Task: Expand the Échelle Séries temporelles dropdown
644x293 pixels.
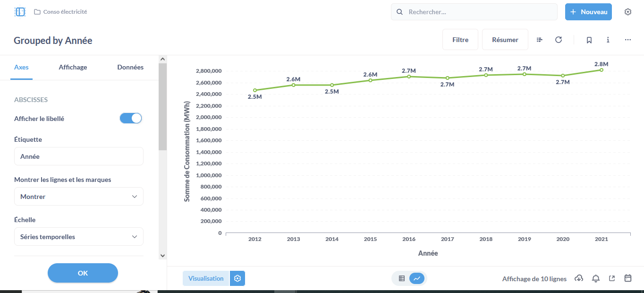Action: [79, 236]
